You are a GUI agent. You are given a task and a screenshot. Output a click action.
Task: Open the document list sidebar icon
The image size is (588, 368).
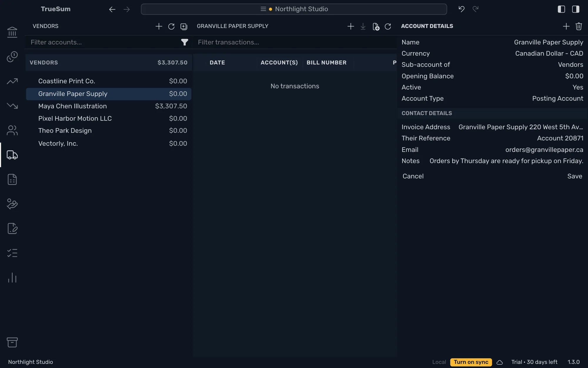click(12, 179)
